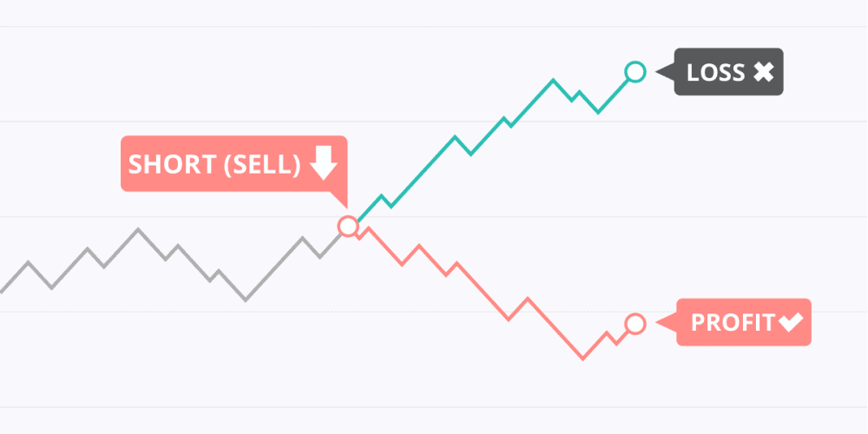This screenshot has height=434, width=868.
Task: Click the X icon beside LOSS
Action: 763,73
